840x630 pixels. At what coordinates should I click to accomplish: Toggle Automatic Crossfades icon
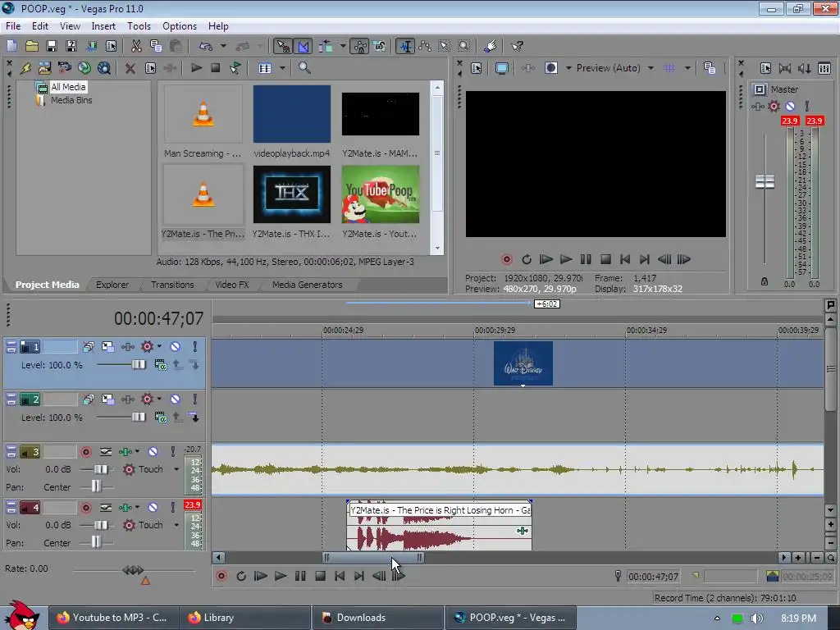coord(304,46)
